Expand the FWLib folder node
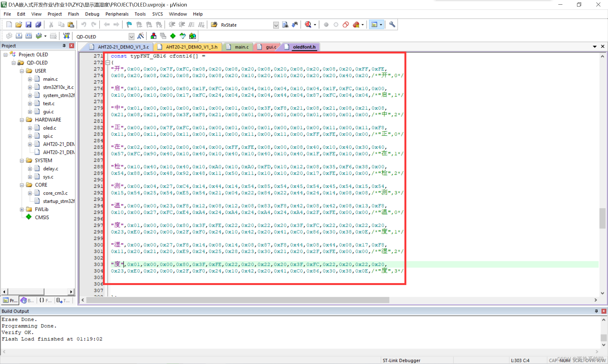Viewport: 608px width, 364px height. pos(22,210)
